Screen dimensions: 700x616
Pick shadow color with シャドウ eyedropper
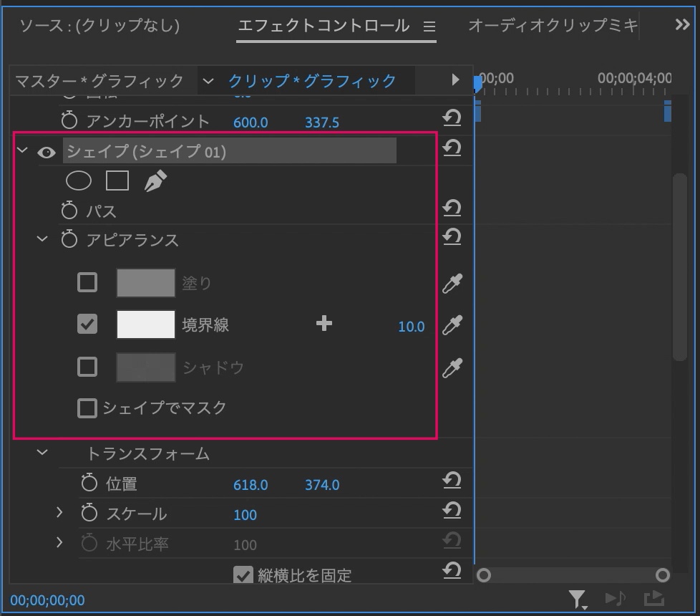click(x=452, y=368)
